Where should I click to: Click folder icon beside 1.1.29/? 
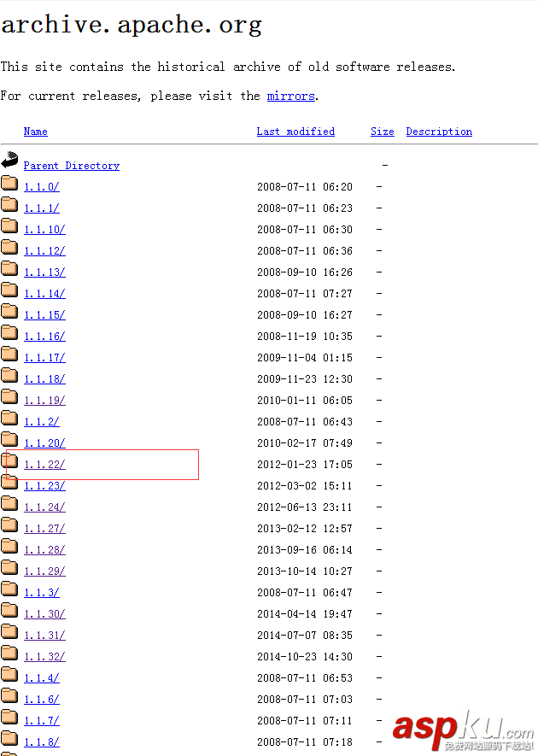[9, 567]
